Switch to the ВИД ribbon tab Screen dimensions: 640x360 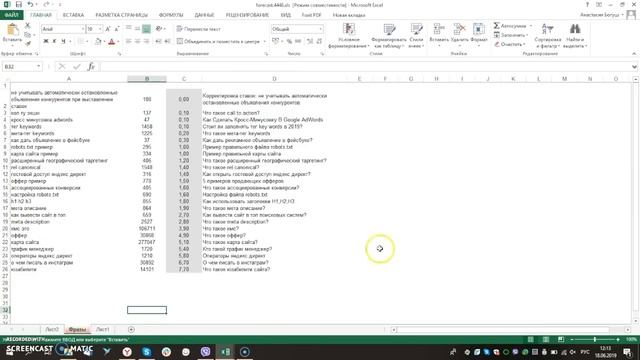286,15
